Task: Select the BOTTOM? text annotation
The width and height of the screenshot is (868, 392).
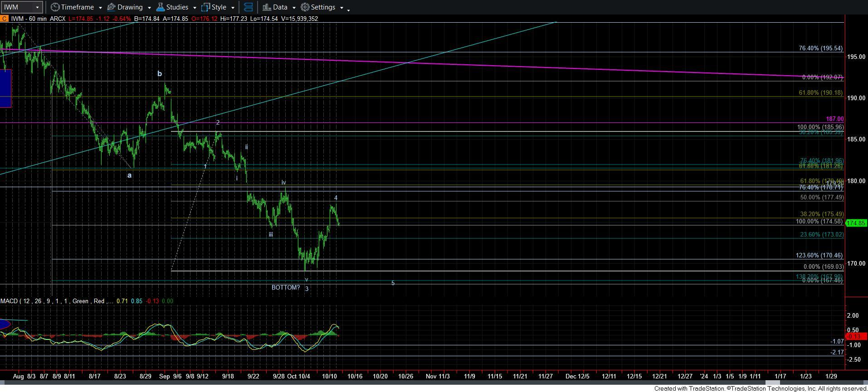Action: click(x=285, y=287)
